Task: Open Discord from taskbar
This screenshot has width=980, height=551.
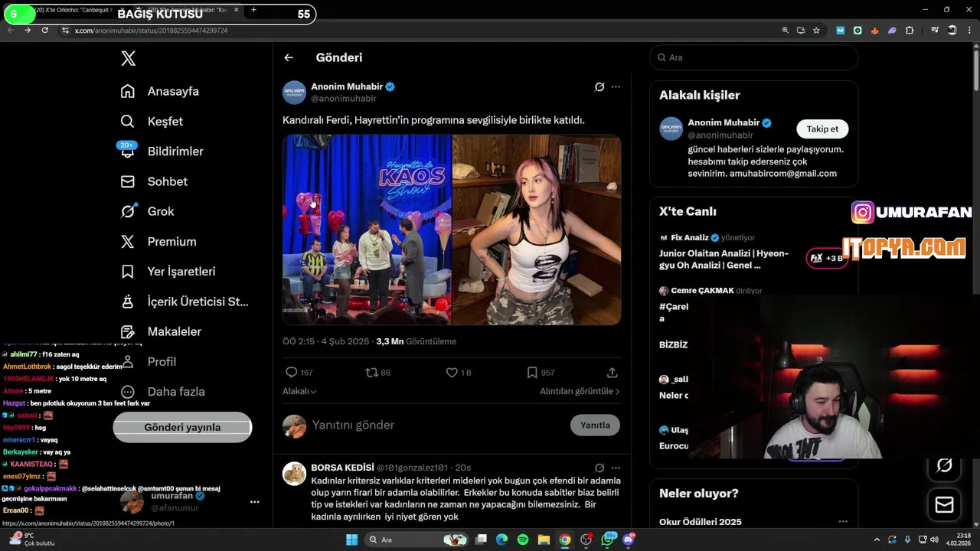Action: click(629, 540)
